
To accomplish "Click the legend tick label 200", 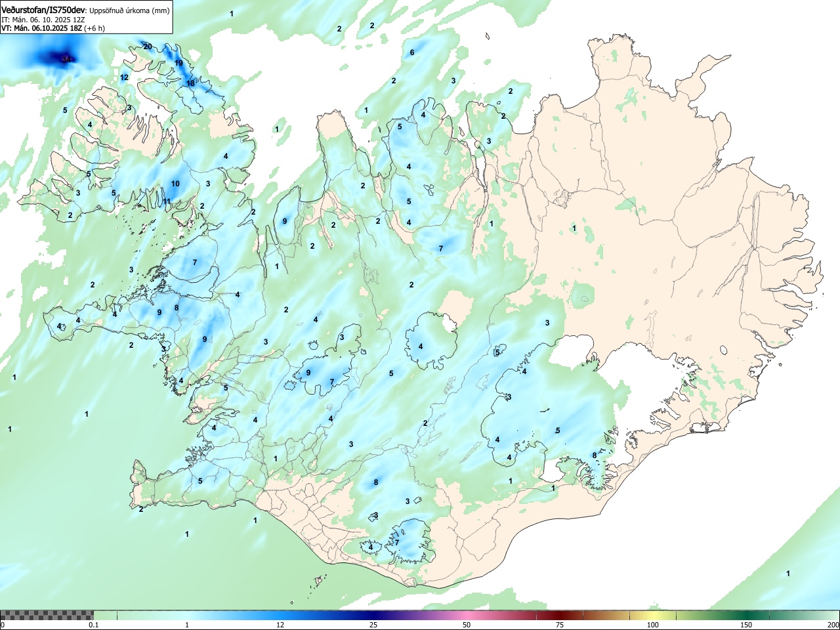I will coord(833,625).
